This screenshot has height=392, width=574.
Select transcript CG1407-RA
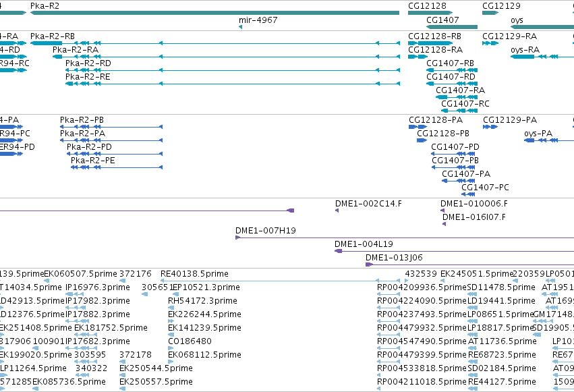(457, 97)
